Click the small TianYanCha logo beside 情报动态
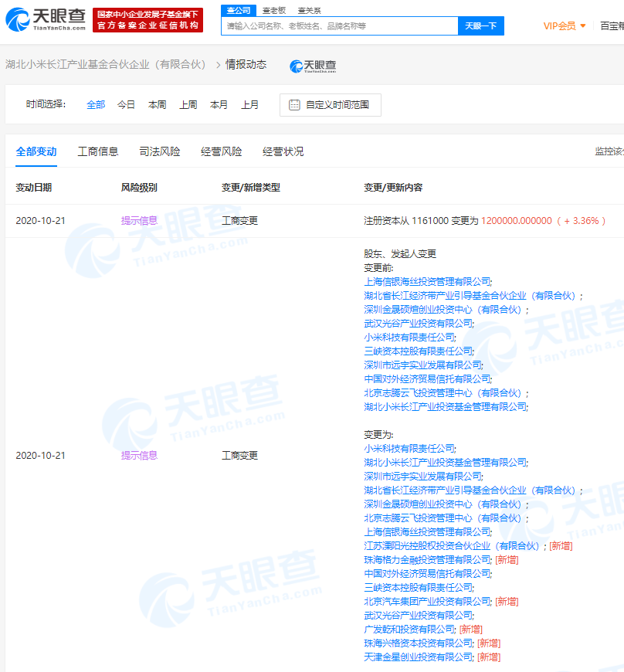 coord(313,66)
